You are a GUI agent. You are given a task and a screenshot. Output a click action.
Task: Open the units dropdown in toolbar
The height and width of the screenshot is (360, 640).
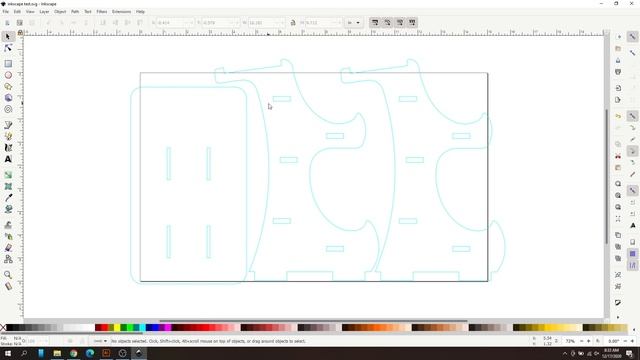coord(353,23)
